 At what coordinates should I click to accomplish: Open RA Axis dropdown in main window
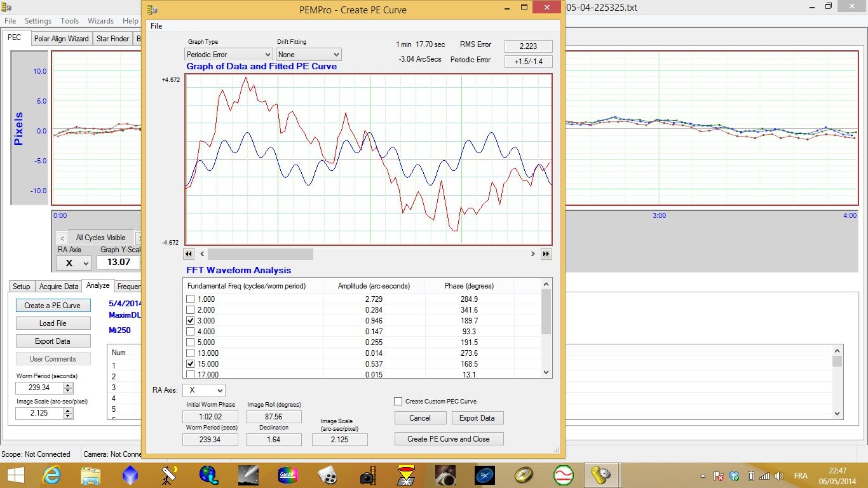(74, 262)
